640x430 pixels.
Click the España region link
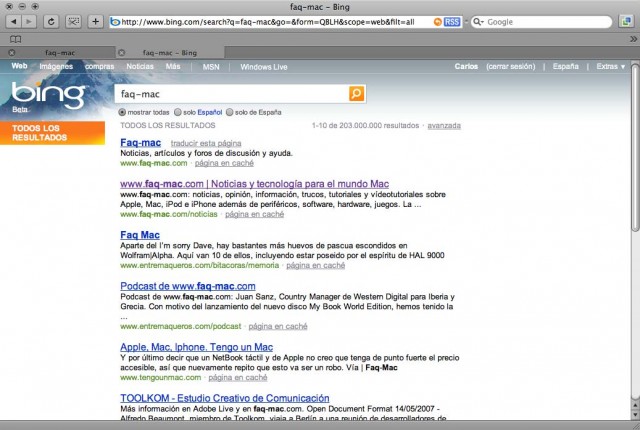pyautogui.click(x=565, y=66)
